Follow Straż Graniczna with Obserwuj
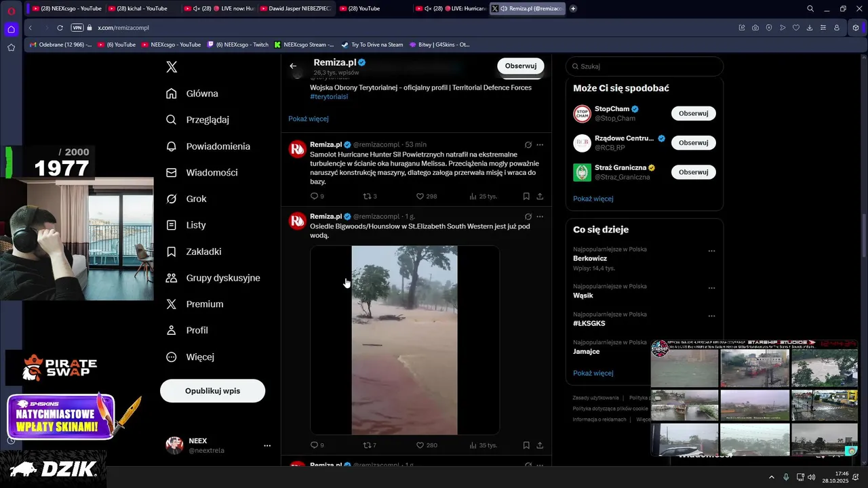The image size is (868, 488). tap(693, 172)
